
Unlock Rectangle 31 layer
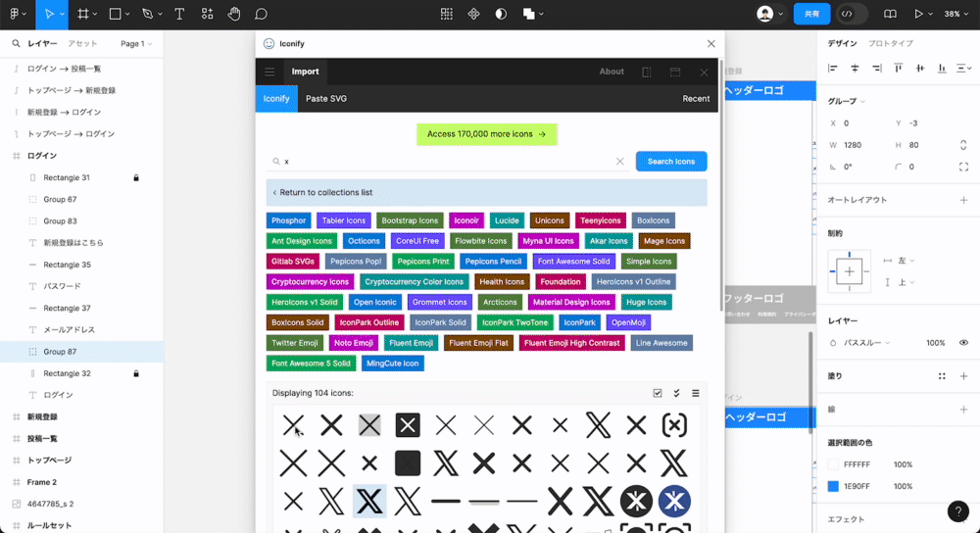click(x=136, y=178)
